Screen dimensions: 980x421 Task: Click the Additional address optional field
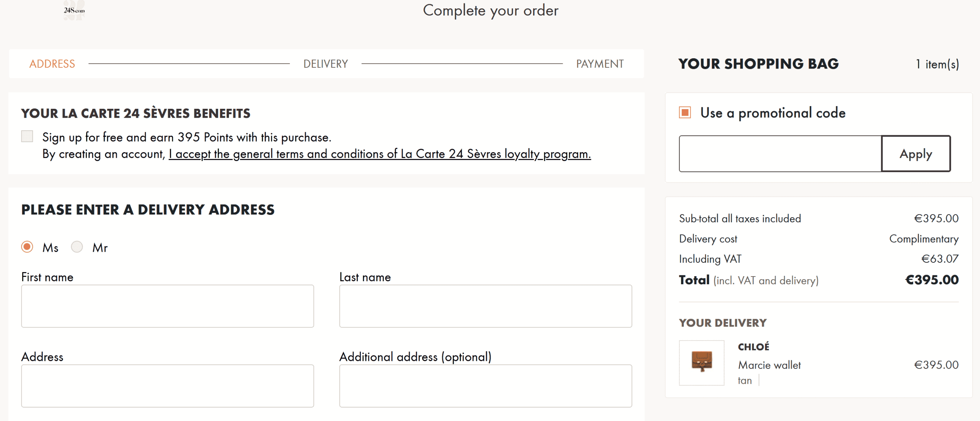click(485, 385)
